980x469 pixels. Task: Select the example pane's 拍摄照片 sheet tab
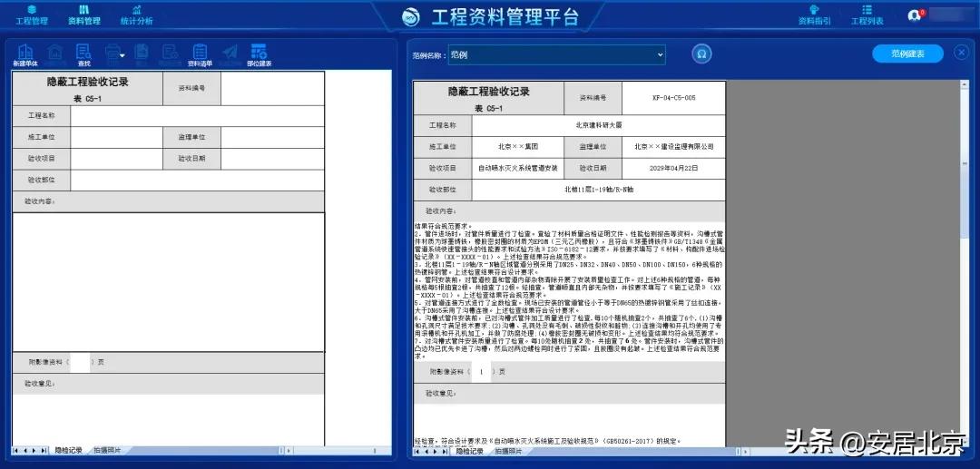[508, 451]
